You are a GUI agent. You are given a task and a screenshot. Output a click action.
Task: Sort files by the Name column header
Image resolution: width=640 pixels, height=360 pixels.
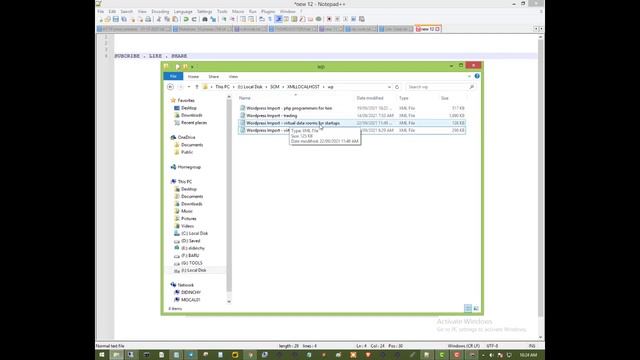tap(245, 98)
